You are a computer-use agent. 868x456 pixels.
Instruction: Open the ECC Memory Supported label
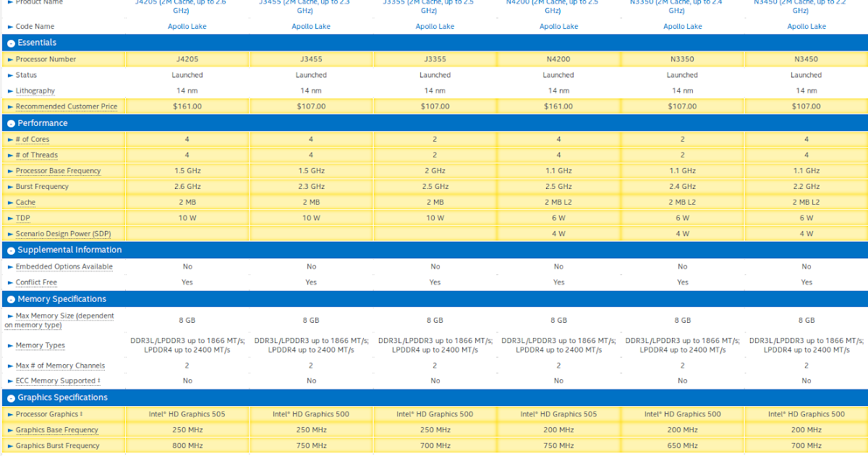click(x=58, y=381)
